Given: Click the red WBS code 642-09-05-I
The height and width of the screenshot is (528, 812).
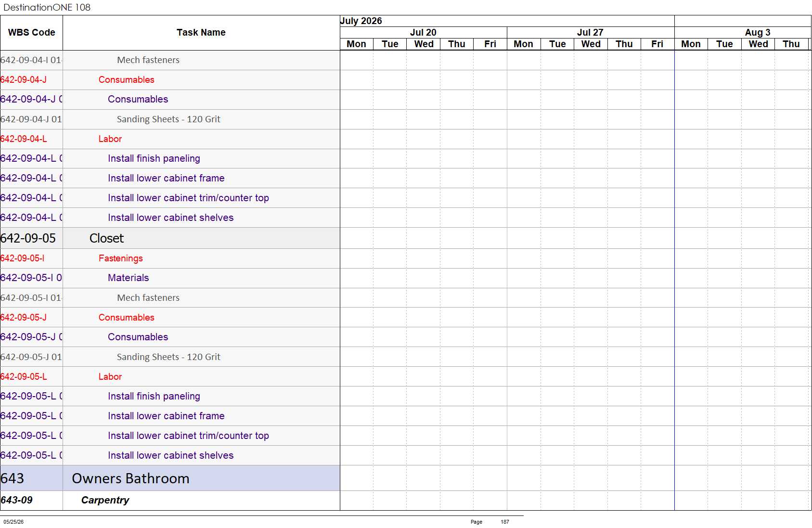Looking at the screenshot, I should point(22,258).
